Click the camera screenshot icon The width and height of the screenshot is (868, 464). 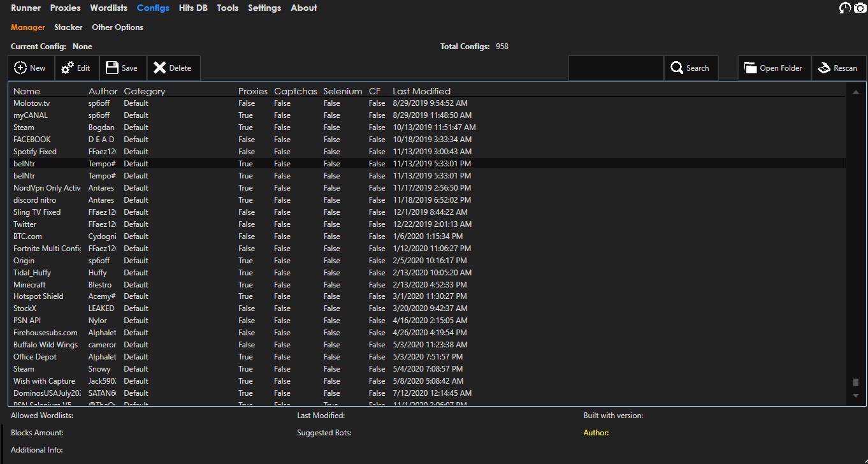(x=860, y=8)
